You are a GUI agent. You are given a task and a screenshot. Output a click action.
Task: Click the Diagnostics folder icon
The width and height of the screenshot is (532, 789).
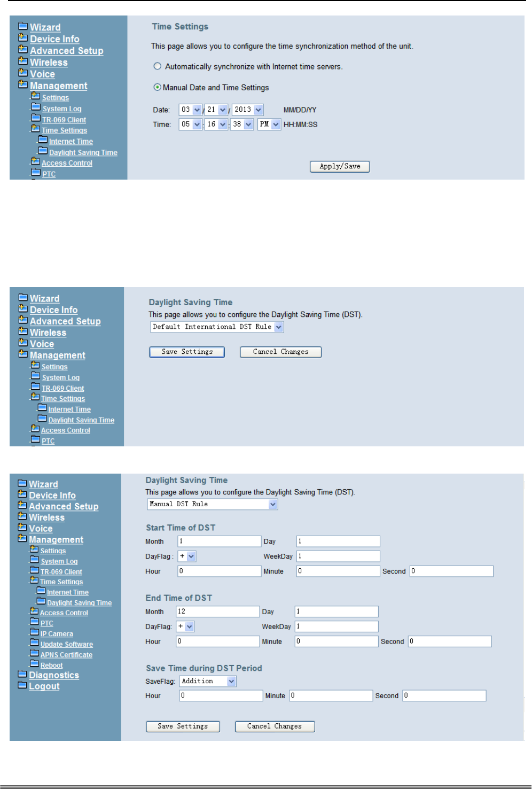[x=22, y=674]
